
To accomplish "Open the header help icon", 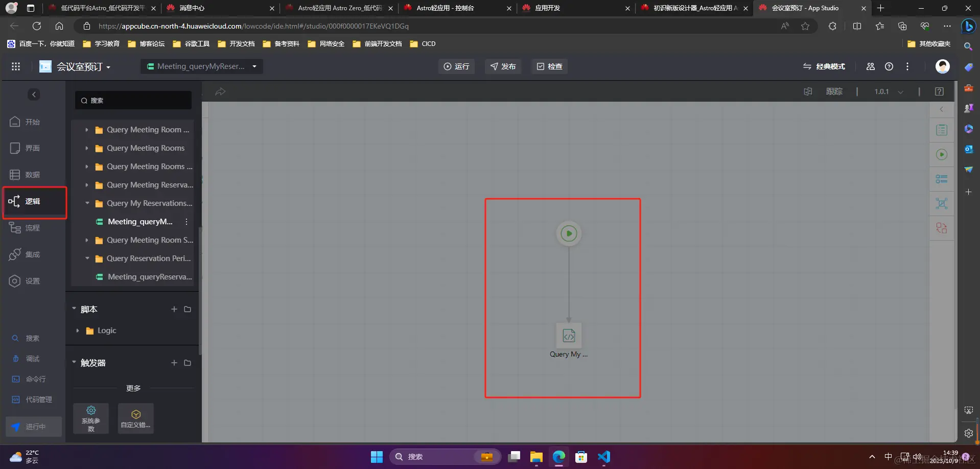I will [889, 66].
